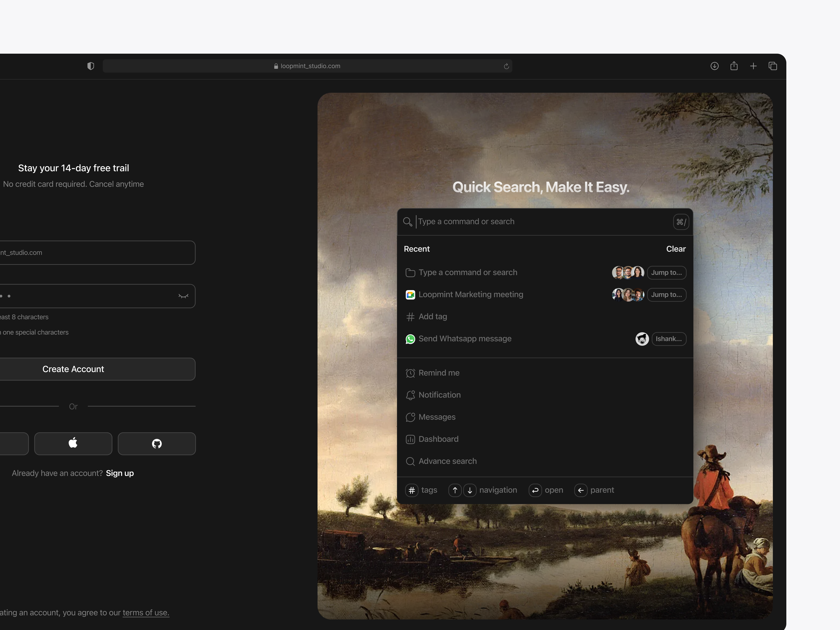This screenshot has height=630, width=840.
Task: Open the browser downloads icon
Action: click(x=714, y=66)
